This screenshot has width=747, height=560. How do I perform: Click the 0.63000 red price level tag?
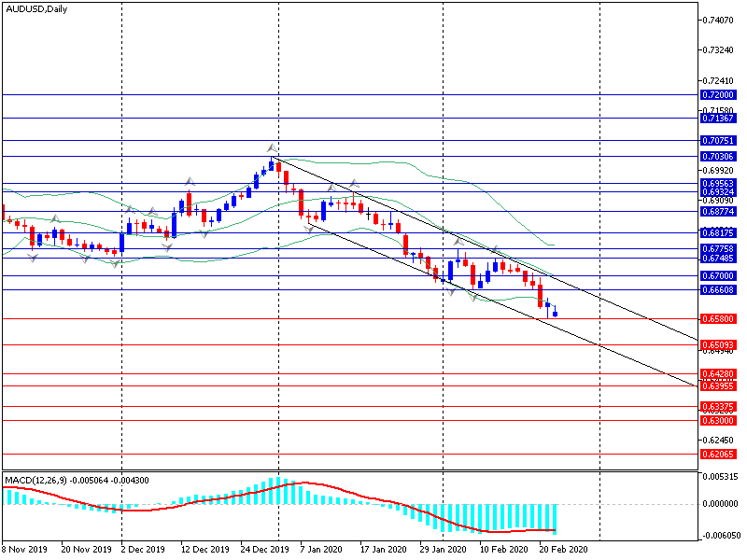pyautogui.click(x=717, y=421)
